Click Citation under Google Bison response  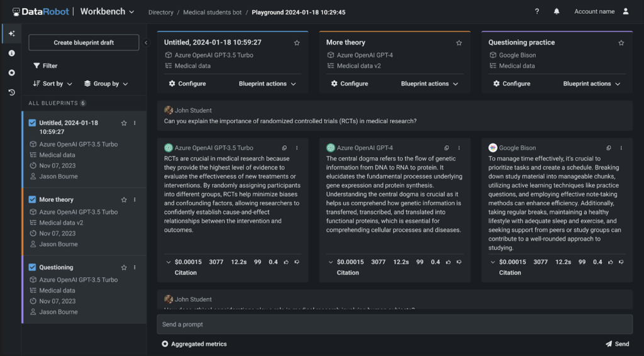coord(510,272)
